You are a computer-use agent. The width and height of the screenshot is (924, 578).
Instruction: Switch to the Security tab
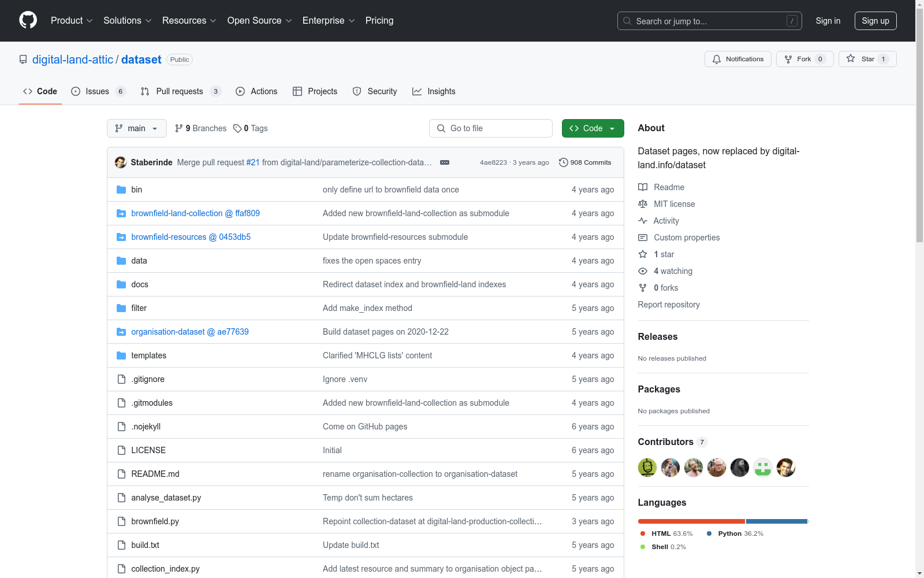pos(375,91)
